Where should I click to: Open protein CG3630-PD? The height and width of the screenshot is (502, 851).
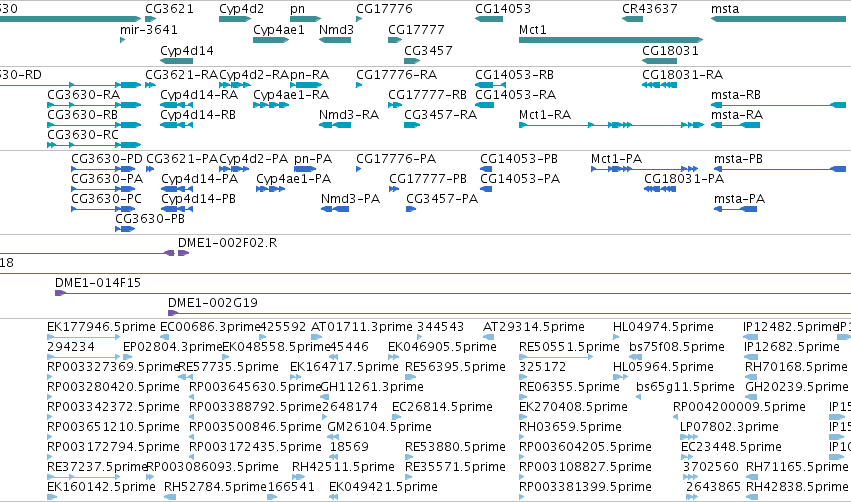[107, 158]
